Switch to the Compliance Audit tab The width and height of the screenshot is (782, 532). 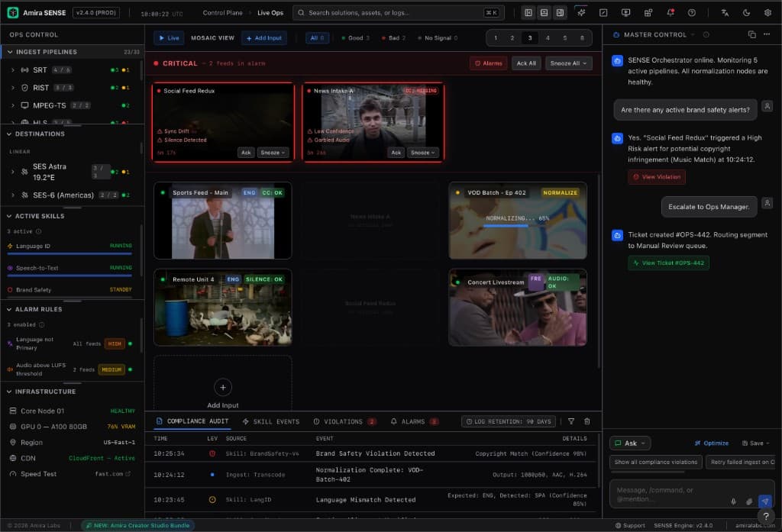coord(192,421)
